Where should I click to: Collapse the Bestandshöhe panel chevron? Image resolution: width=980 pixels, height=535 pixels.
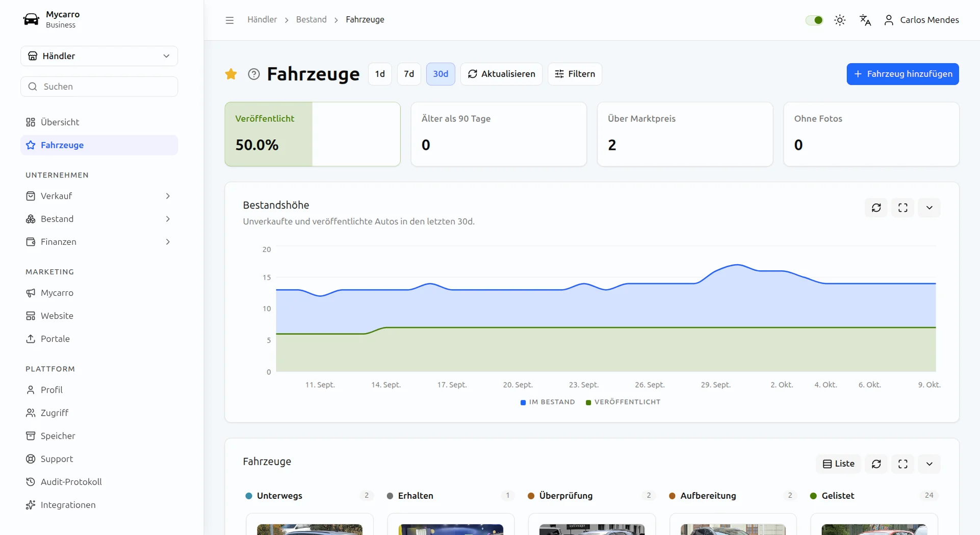(x=930, y=208)
